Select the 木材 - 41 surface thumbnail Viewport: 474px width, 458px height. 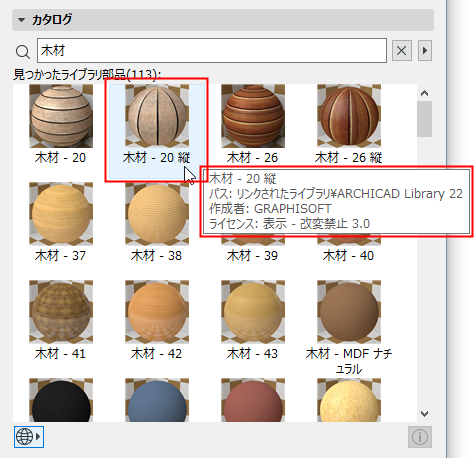coord(61,312)
